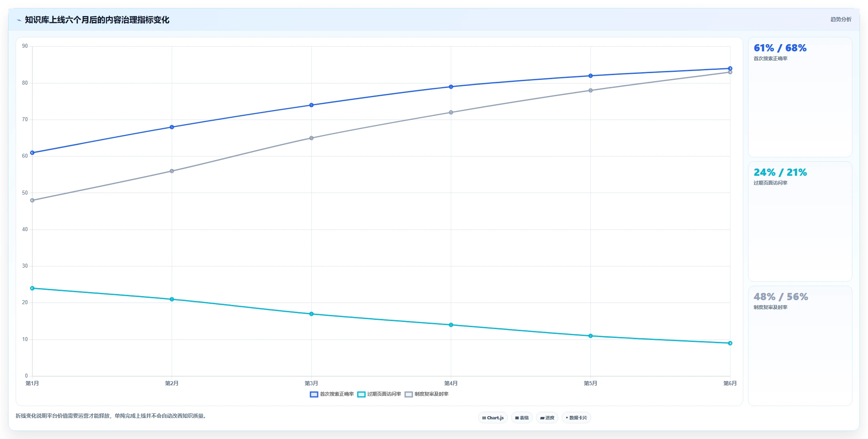The image size is (868, 439).
Task: Click the 第4月 x-axis label
Action: pyautogui.click(x=451, y=383)
